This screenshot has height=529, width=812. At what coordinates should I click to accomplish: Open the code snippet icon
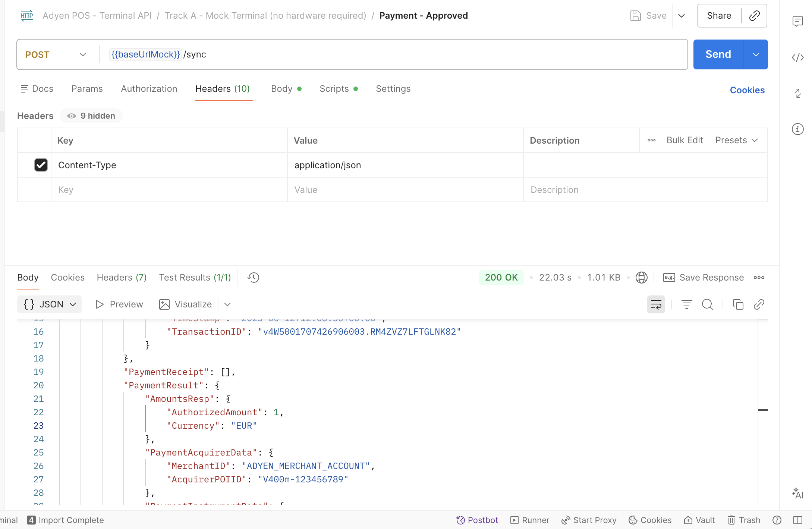point(797,57)
